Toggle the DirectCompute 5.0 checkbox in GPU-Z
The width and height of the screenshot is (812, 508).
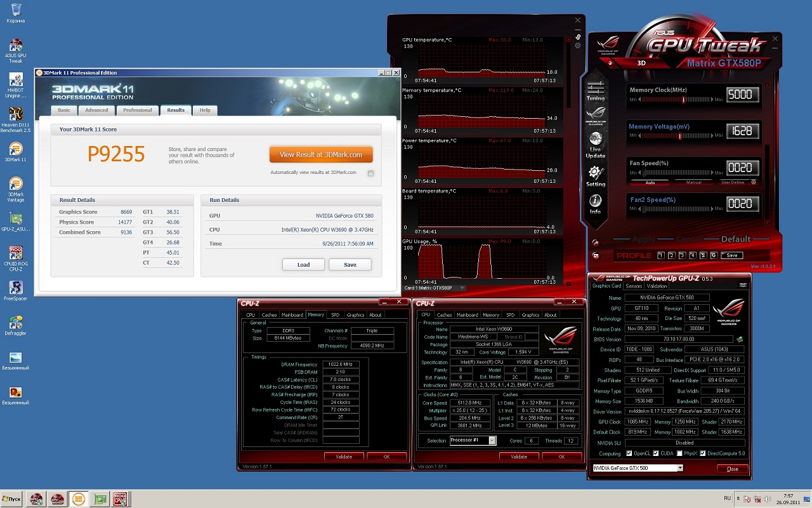(704, 453)
